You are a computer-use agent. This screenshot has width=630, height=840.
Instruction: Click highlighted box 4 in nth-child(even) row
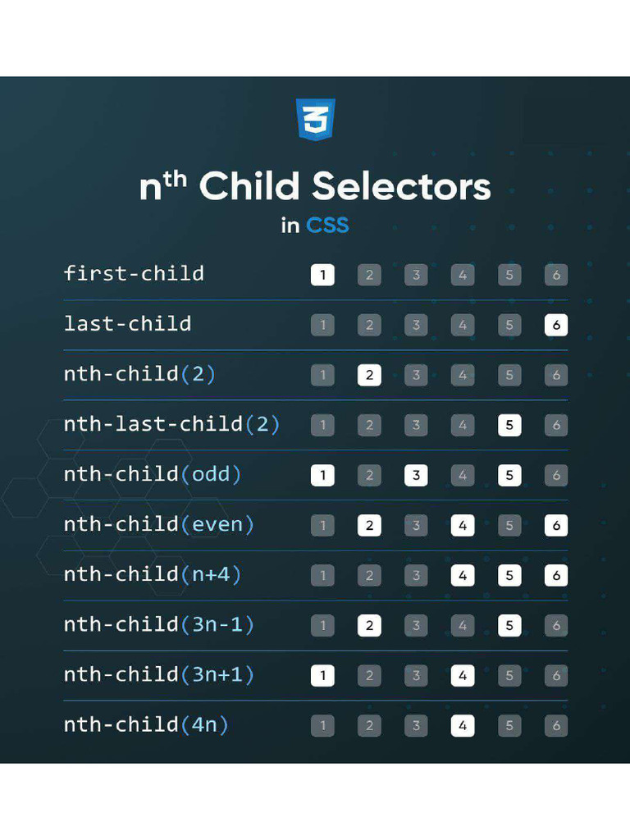coord(463,525)
